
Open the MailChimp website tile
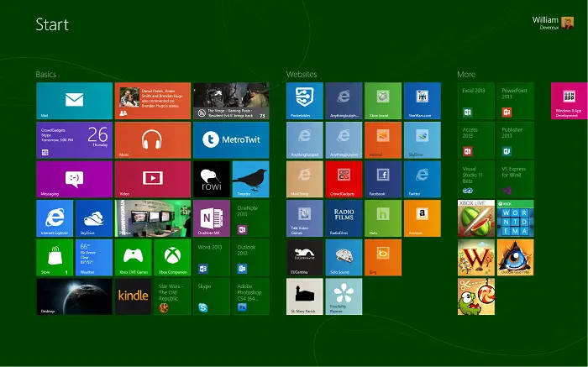(x=304, y=179)
